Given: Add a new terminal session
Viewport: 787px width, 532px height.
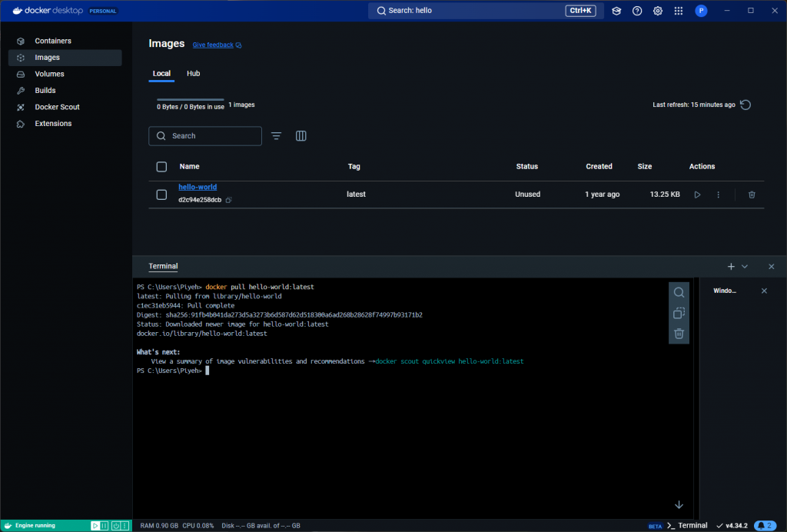Looking at the screenshot, I should [731, 267].
